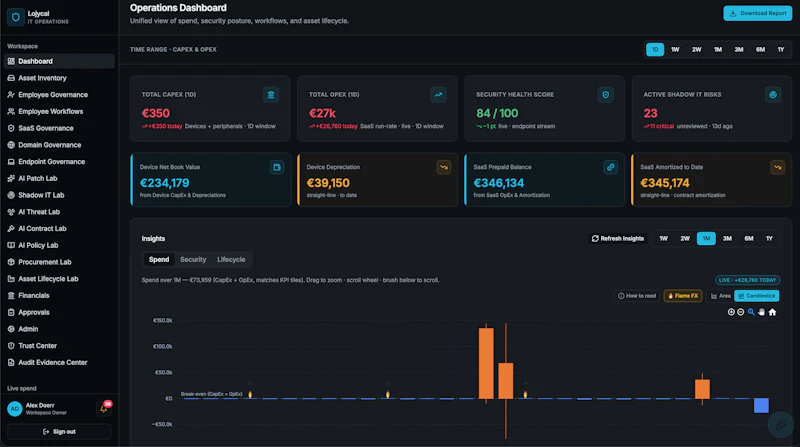Click the SaaS Prepaid Balance link icon
Viewport: 800px width, 447px height.
(611, 167)
